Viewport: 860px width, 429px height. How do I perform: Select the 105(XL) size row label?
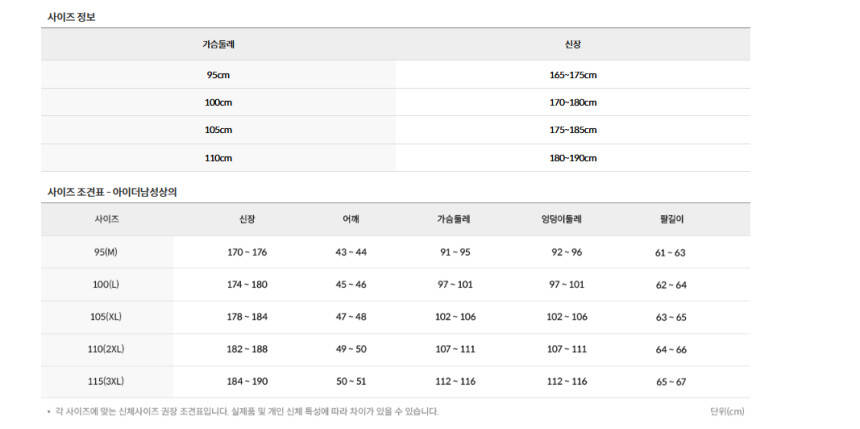click(106, 317)
